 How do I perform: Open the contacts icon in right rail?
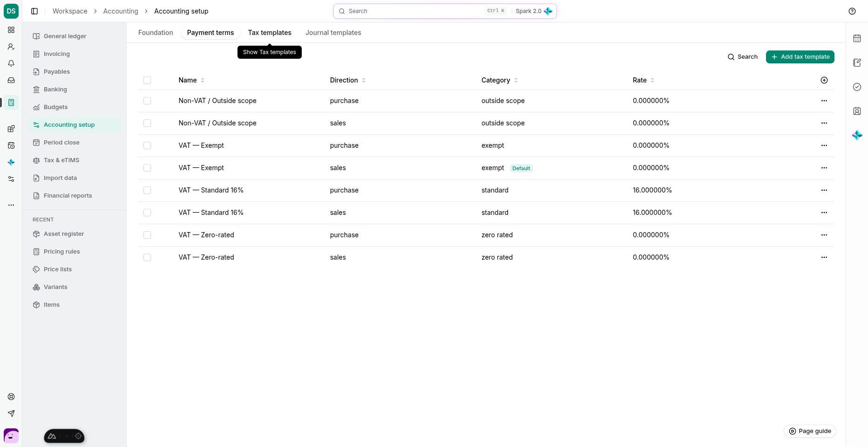857,111
